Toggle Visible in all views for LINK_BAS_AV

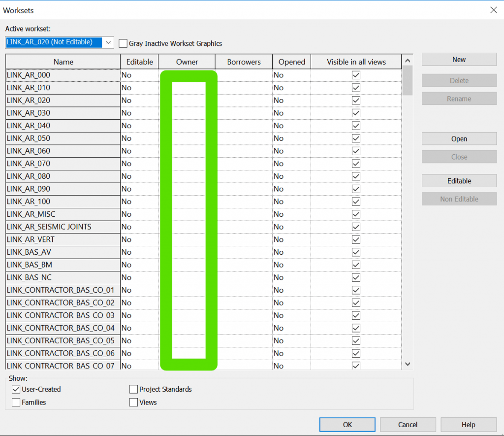coord(355,252)
